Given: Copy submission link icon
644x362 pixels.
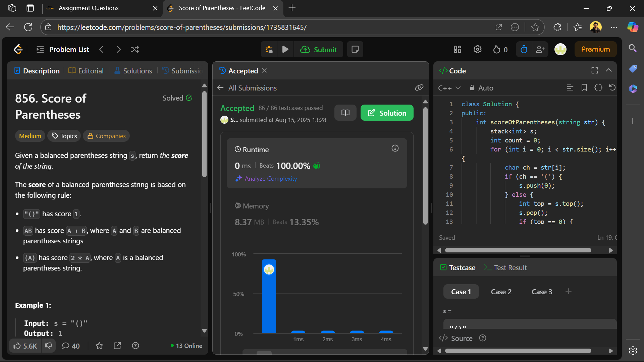Looking at the screenshot, I should 419,88.
